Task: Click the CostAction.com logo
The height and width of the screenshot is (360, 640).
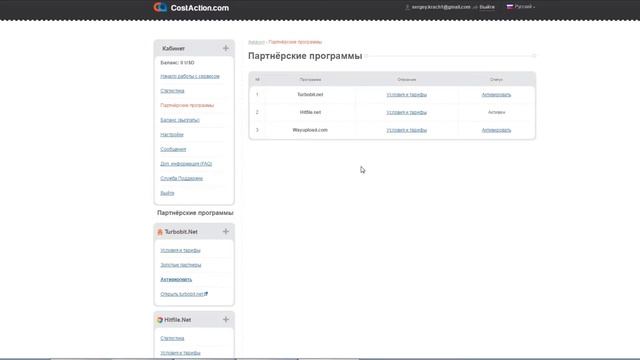Action: (x=191, y=7)
